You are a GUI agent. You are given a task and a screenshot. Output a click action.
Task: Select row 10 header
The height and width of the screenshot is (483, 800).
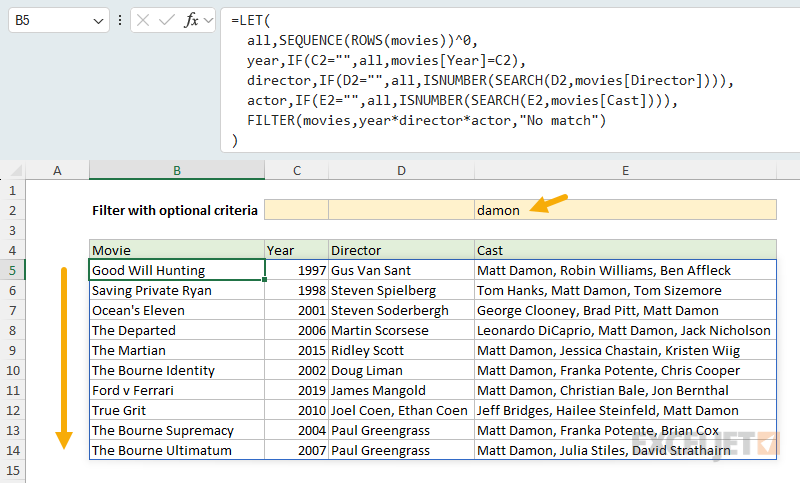click(x=13, y=370)
